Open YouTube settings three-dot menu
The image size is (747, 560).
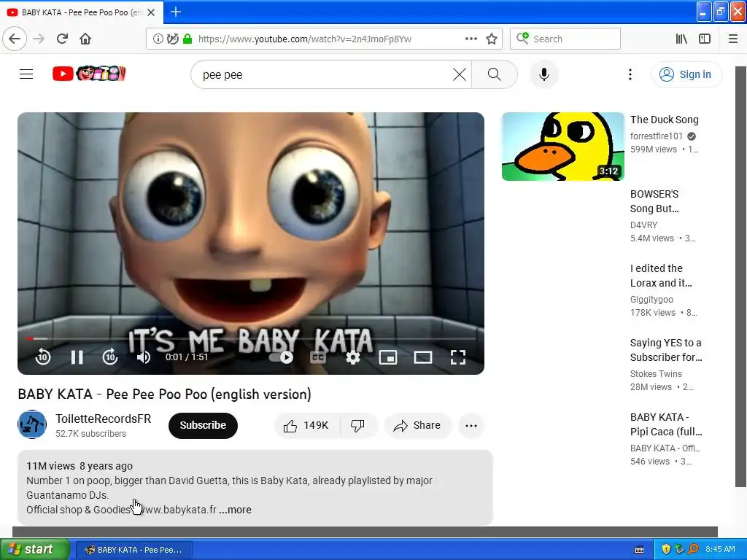[x=630, y=74]
